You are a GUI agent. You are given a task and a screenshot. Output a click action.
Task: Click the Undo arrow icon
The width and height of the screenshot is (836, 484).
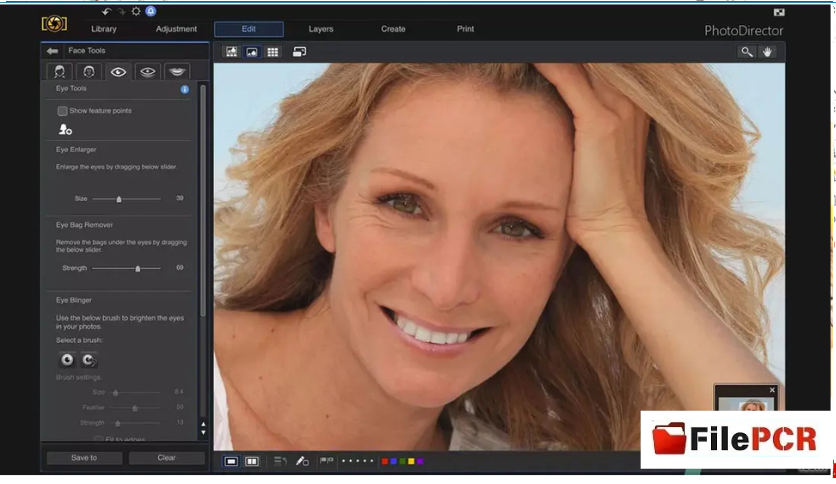107,11
